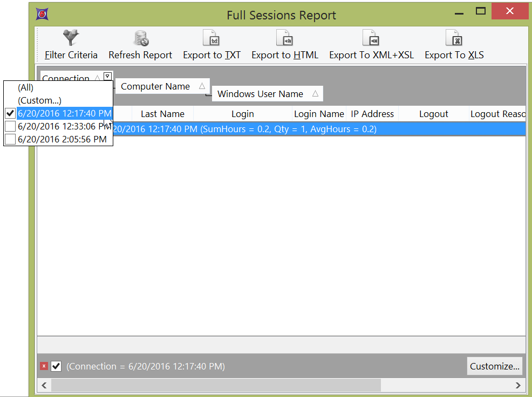Remove filter with the red X icon
Image resolution: width=532 pixels, height=397 pixels.
pos(44,366)
